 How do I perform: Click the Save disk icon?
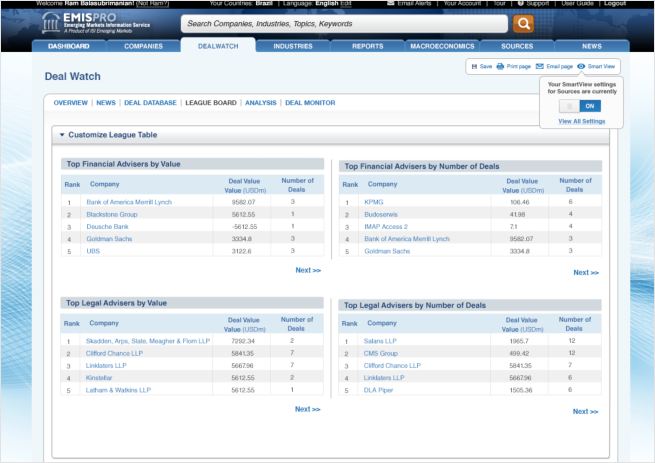click(474, 66)
